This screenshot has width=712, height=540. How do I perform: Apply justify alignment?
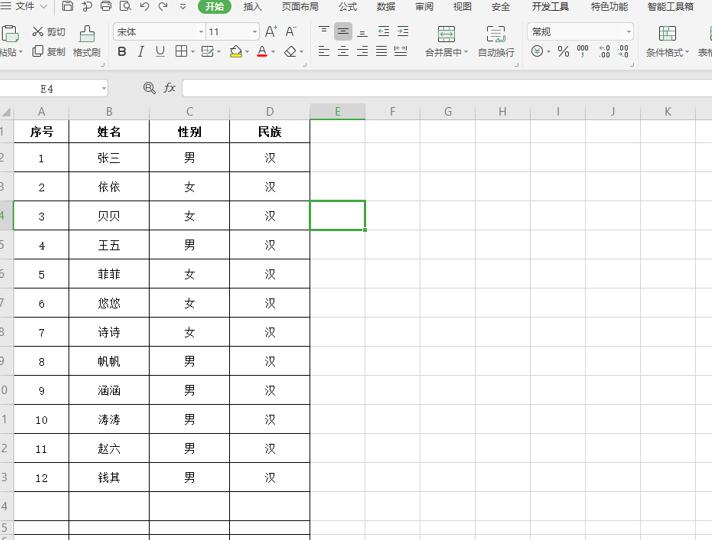[381, 51]
